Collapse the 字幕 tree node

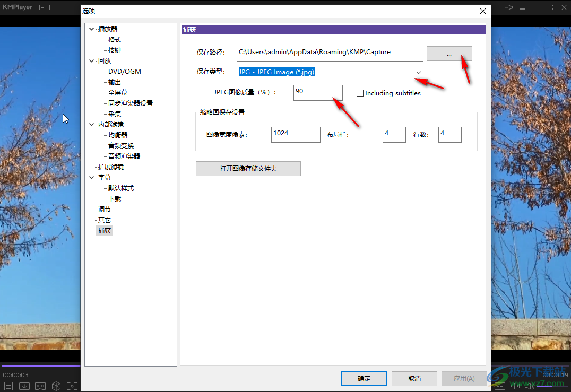91,178
